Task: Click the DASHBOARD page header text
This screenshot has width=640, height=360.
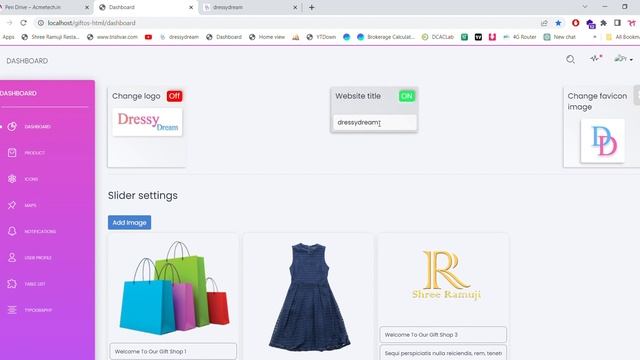Action: (27, 61)
